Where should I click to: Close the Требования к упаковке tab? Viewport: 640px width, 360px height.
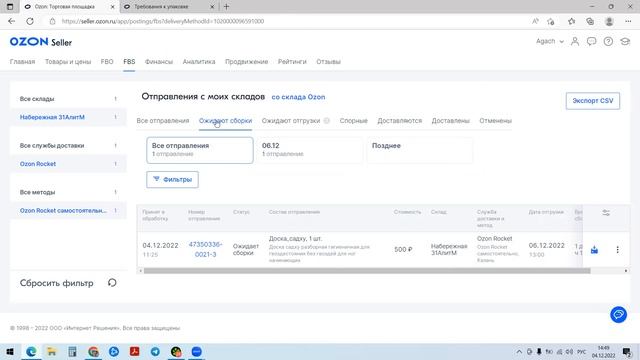[x=212, y=7]
